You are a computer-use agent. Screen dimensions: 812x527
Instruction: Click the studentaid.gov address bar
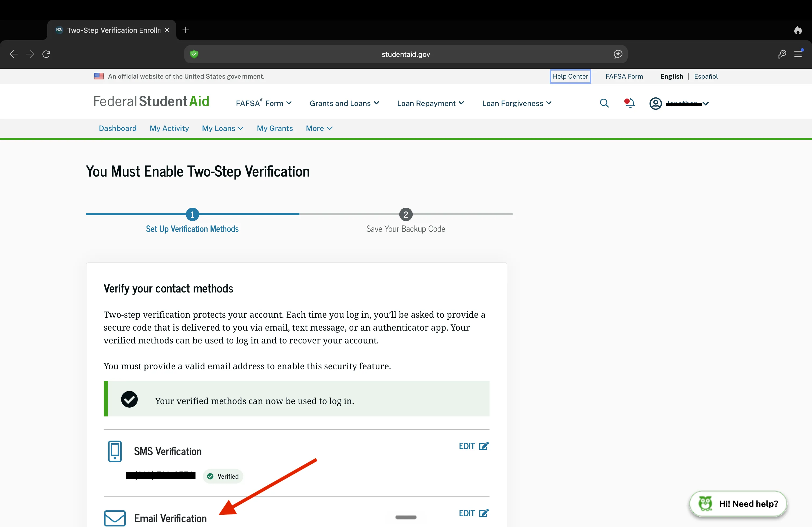coord(406,54)
